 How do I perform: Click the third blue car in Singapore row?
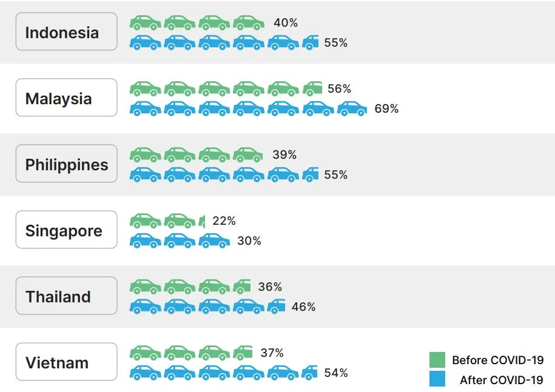click(x=214, y=241)
